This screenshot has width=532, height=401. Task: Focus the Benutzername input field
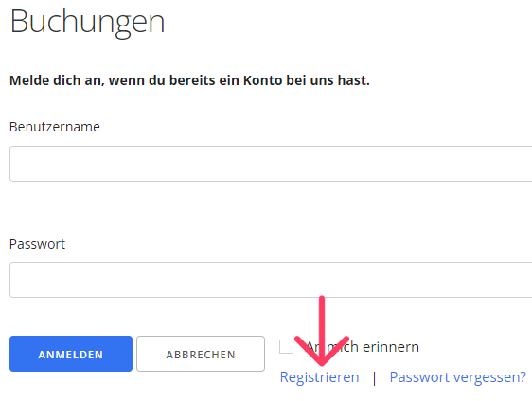(271, 164)
